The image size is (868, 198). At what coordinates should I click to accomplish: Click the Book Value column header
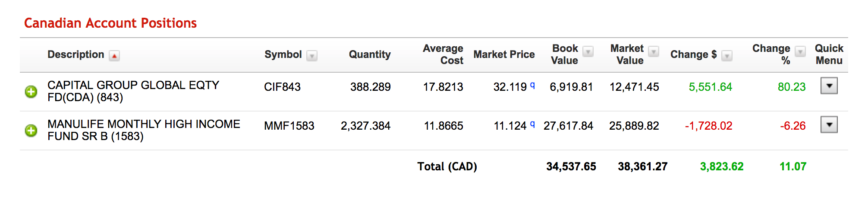click(565, 54)
